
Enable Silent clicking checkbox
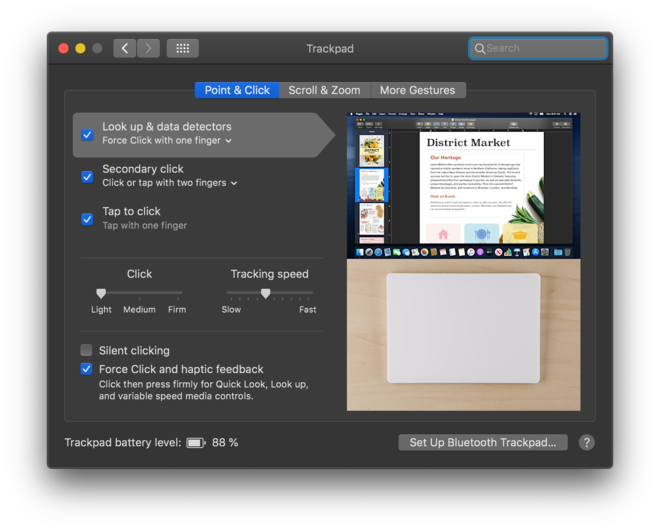[x=87, y=350]
